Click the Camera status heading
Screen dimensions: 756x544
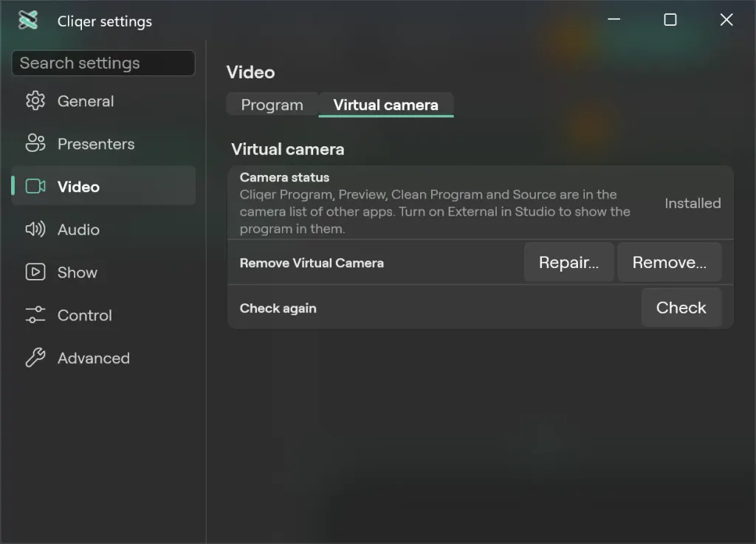[x=284, y=177]
